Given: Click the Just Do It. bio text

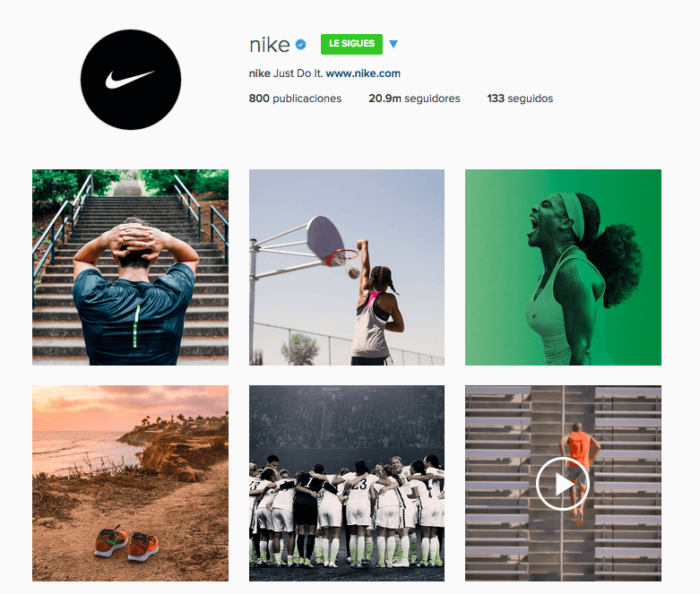Looking at the screenshot, I should pyautogui.click(x=298, y=73).
